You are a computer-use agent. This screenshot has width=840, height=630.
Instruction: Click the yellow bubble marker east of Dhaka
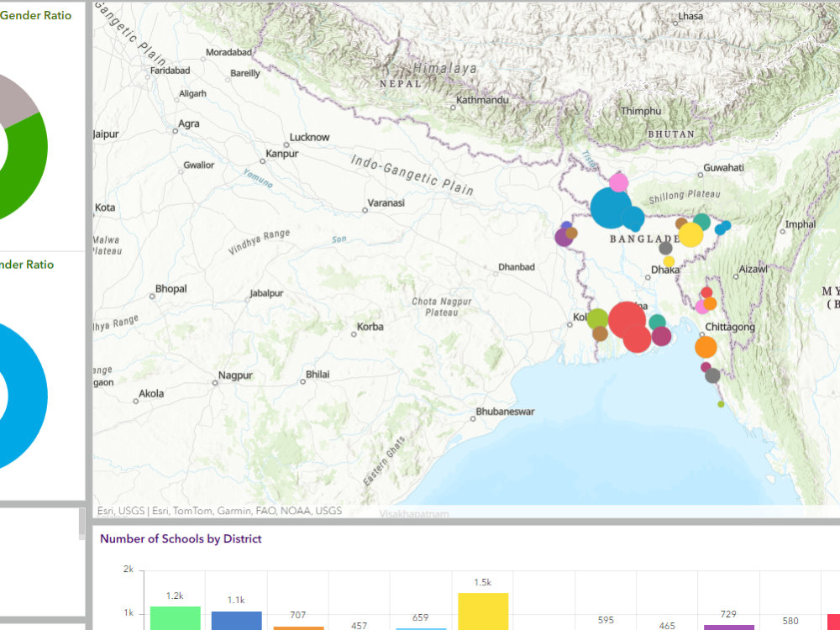pos(690,235)
